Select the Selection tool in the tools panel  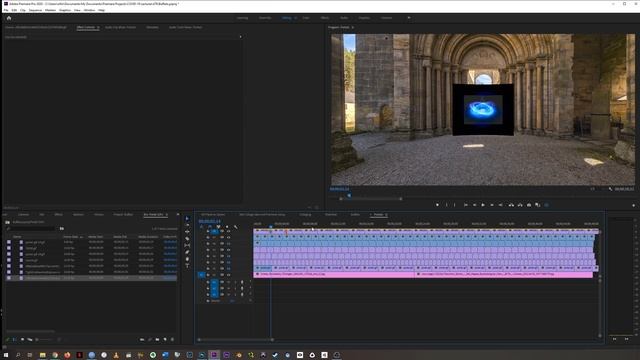pos(187,219)
